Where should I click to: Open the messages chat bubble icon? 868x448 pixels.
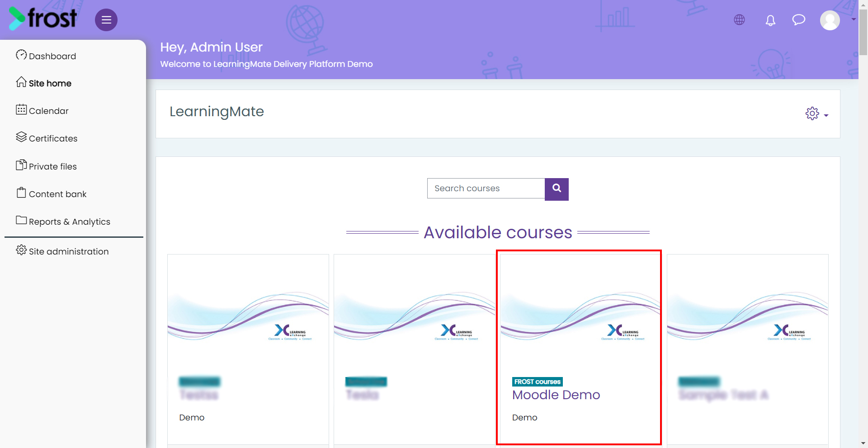799,20
